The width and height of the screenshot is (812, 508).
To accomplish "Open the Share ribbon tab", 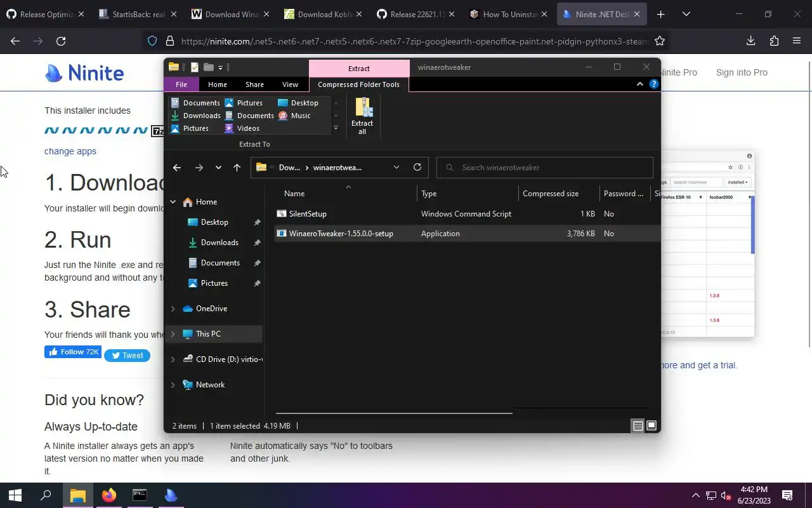I will coord(254,84).
